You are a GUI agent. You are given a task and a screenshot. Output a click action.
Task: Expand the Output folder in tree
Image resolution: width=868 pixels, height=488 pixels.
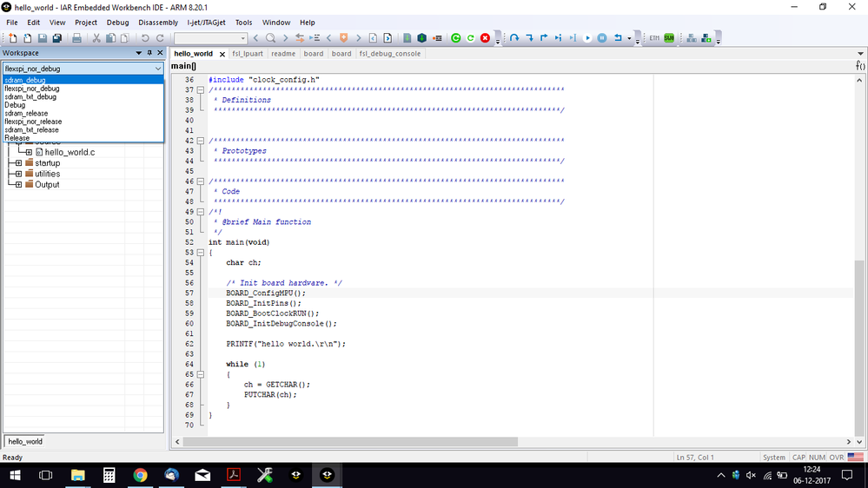18,185
